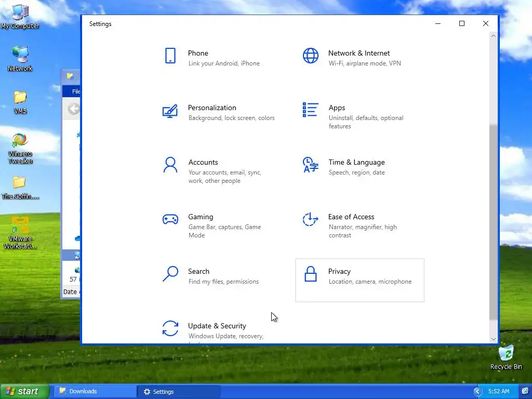The height and width of the screenshot is (399, 532).
Task: Open the Gaming controller icon
Action: [170, 220]
